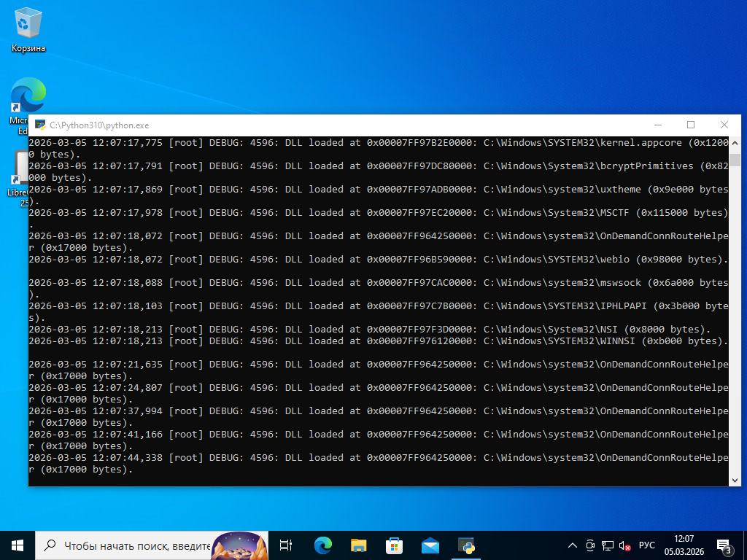Open the muted volume control
Viewport: 747px width, 560px height.
(x=624, y=545)
